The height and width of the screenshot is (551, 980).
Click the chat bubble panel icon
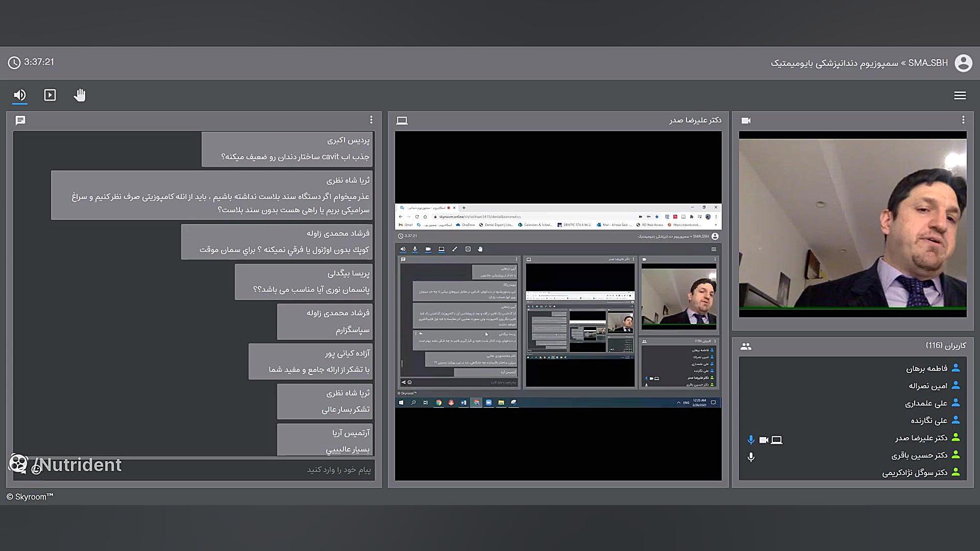(20, 120)
